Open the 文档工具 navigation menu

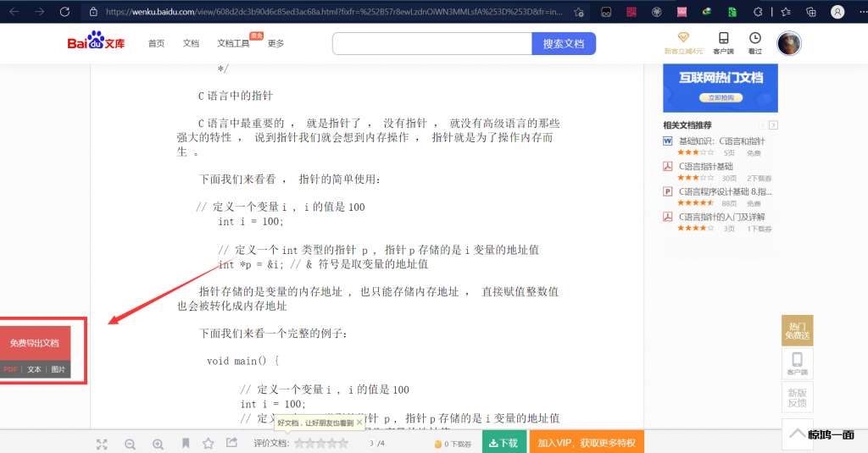(233, 44)
